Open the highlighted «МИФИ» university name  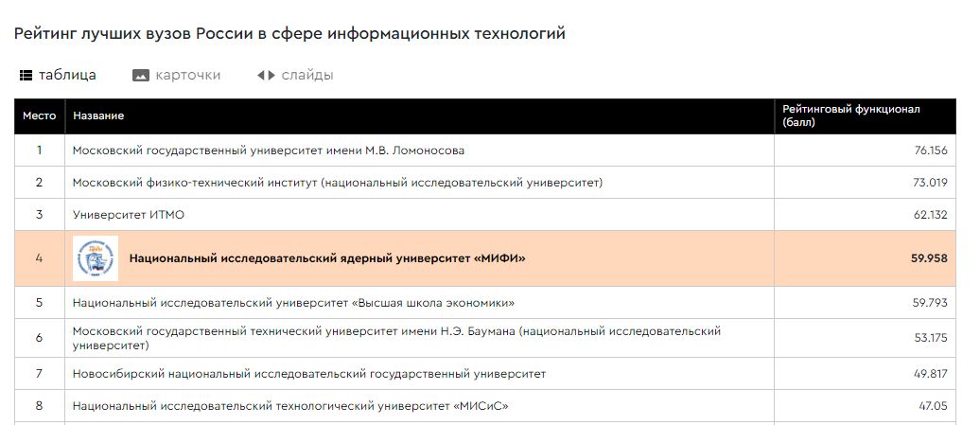[327, 258]
